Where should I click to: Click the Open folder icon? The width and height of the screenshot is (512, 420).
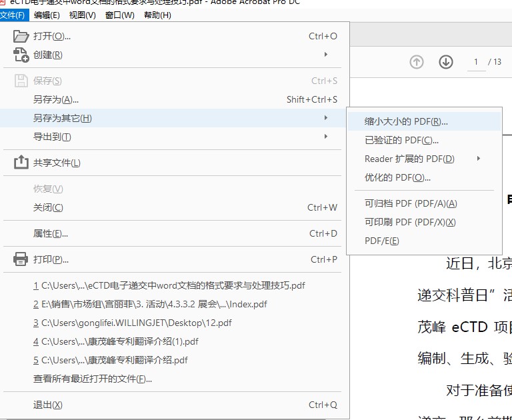pos(21,36)
